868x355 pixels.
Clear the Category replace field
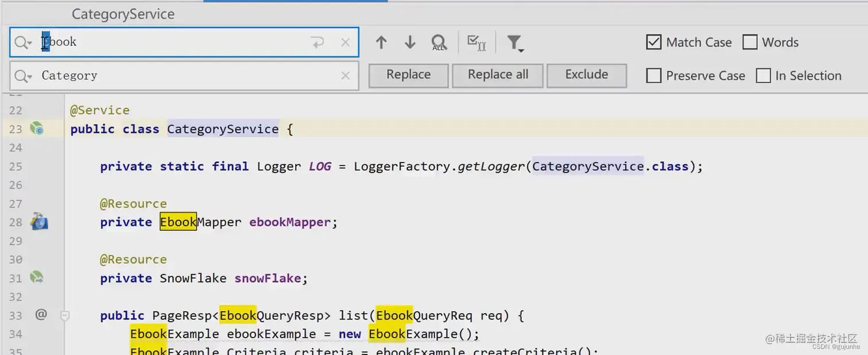pos(345,75)
